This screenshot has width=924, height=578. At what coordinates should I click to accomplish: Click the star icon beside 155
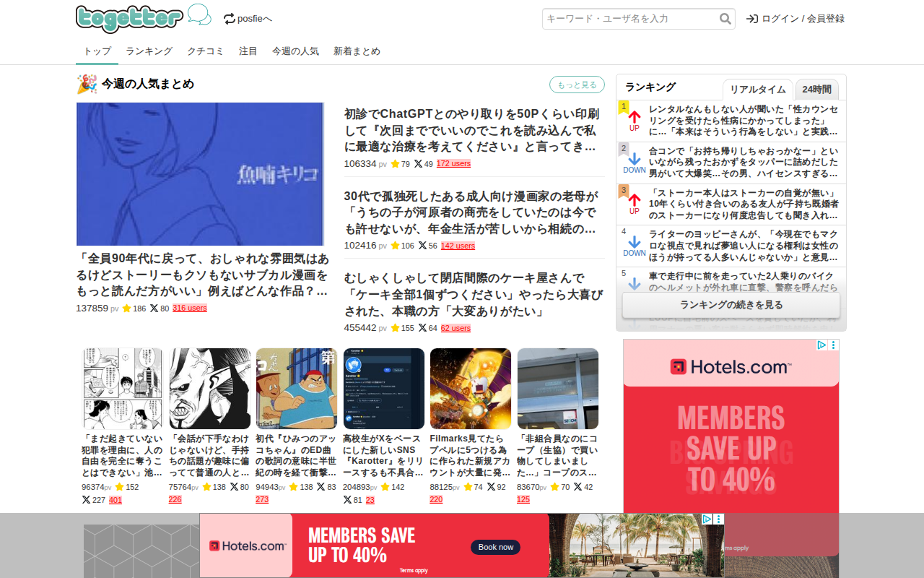coord(395,328)
